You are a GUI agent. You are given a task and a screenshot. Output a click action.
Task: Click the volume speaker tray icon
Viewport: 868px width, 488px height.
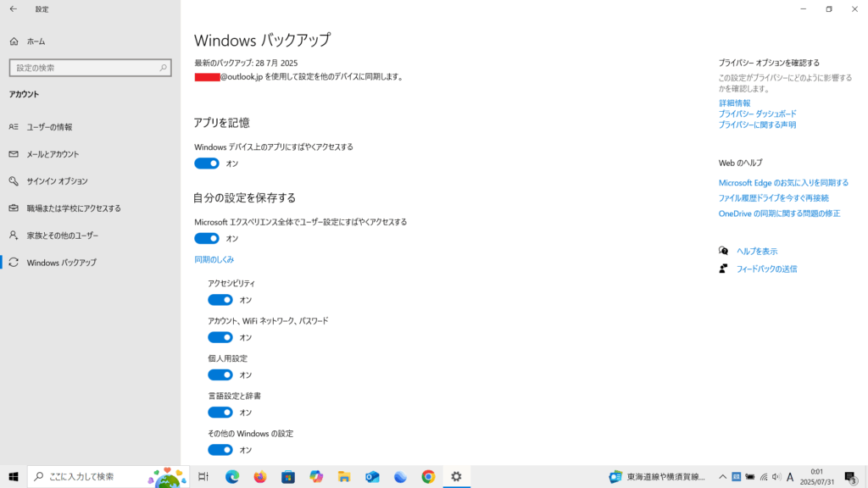coord(776,476)
